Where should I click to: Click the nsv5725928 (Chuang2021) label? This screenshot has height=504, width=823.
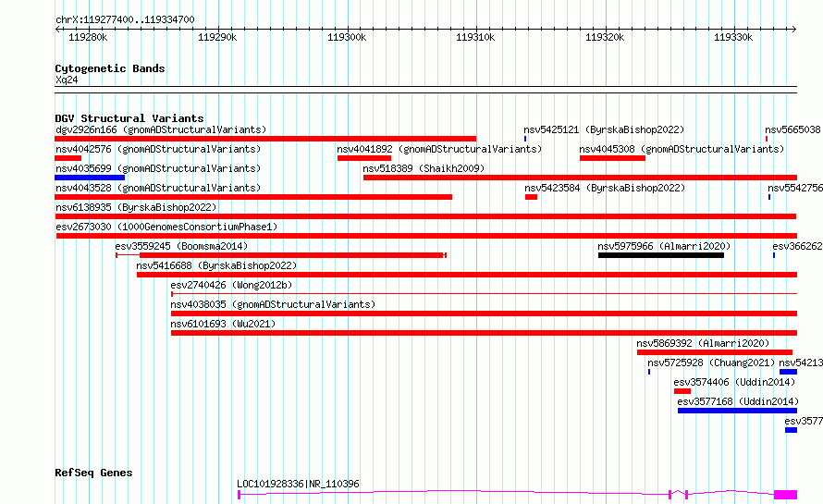click(x=711, y=363)
